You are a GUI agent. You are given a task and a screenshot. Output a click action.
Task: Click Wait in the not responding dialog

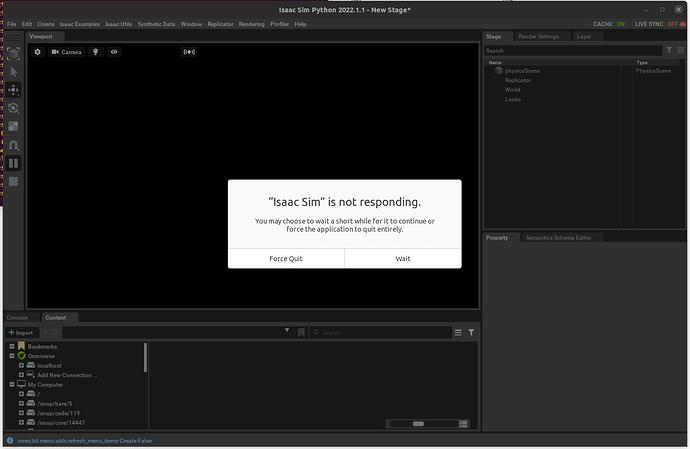(x=403, y=258)
